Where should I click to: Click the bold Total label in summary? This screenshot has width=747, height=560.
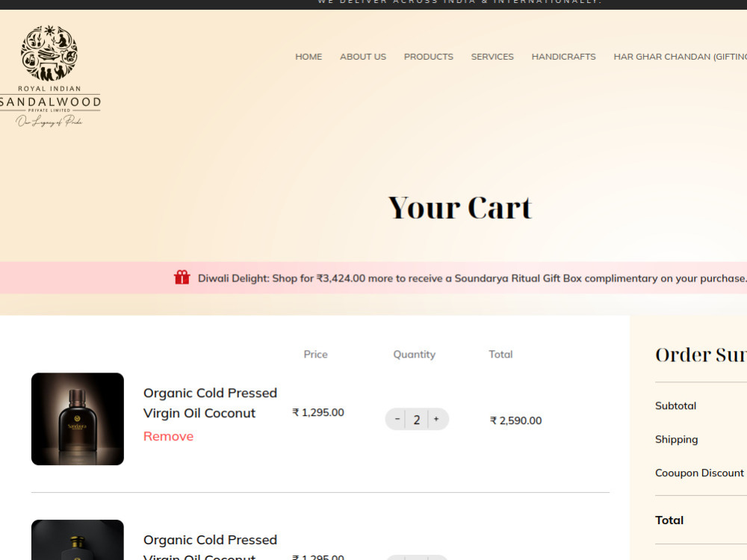tap(669, 520)
